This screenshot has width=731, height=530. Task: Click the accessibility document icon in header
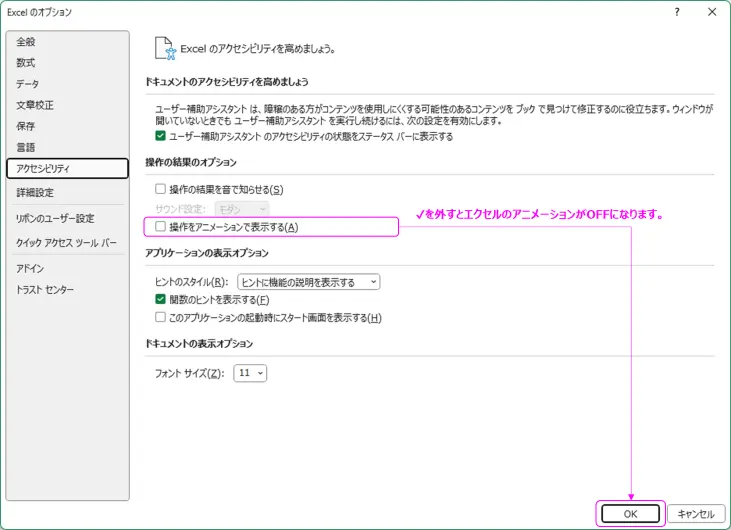[165, 48]
